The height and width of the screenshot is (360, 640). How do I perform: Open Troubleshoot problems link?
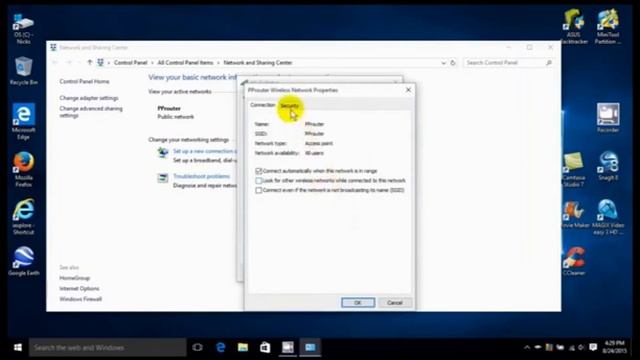pos(201,176)
